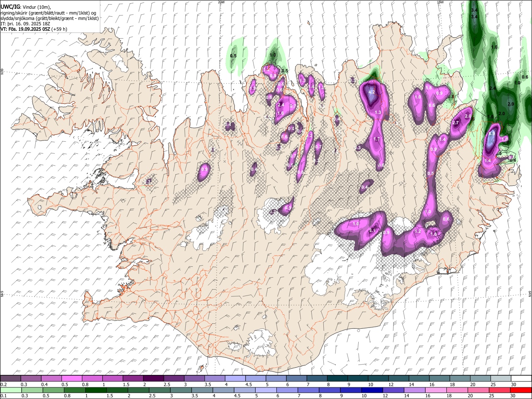Image resolution: width=532 pixels, height=399 pixels.
Task: Click the 4.2 snowfall value on the map
Action: pyautogui.click(x=372, y=92)
